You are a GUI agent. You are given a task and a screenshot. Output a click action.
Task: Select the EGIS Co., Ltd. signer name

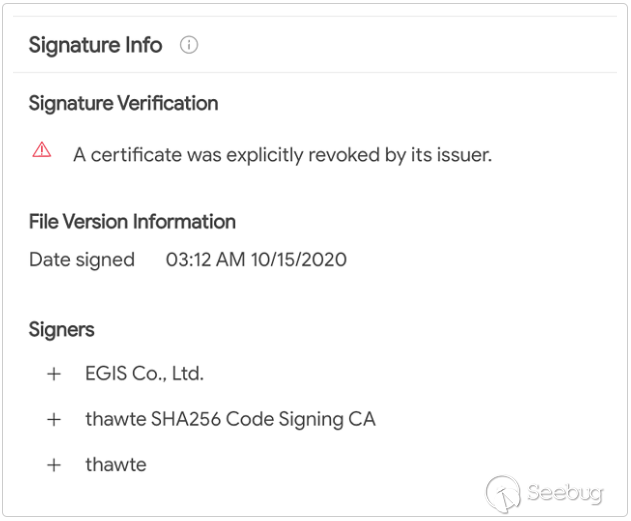(144, 374)
